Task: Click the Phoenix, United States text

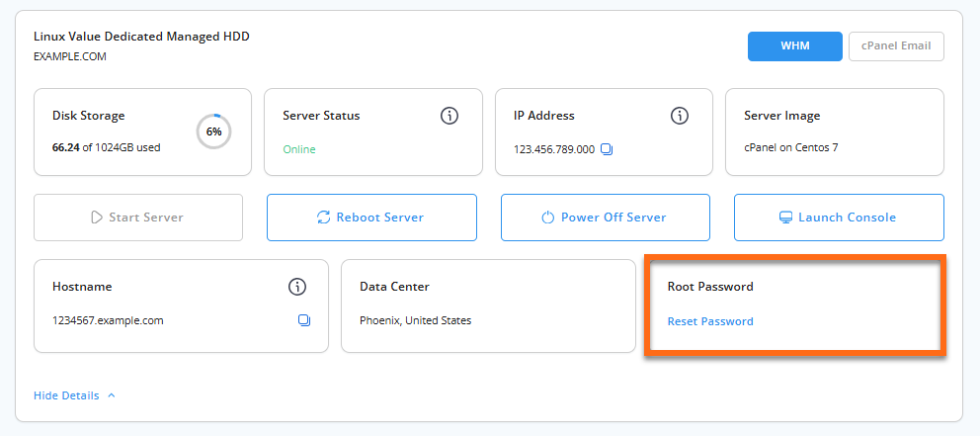Action: tap(416, 320)
